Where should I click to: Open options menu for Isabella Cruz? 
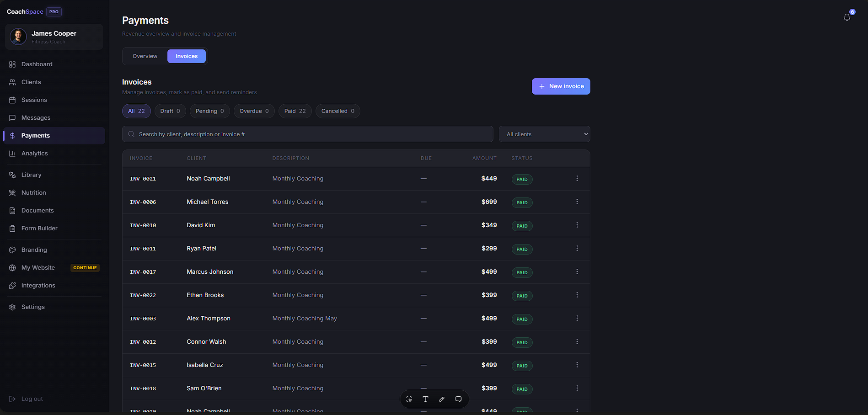click(577, 365)
